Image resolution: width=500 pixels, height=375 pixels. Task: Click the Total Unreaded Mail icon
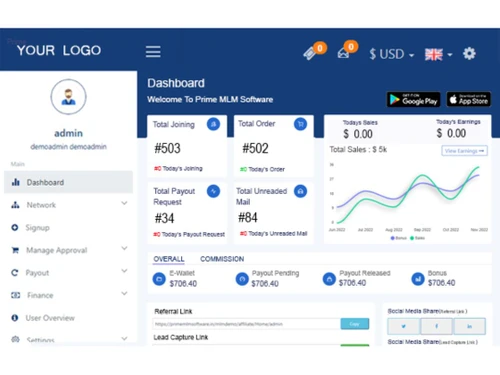coord(300,191)
